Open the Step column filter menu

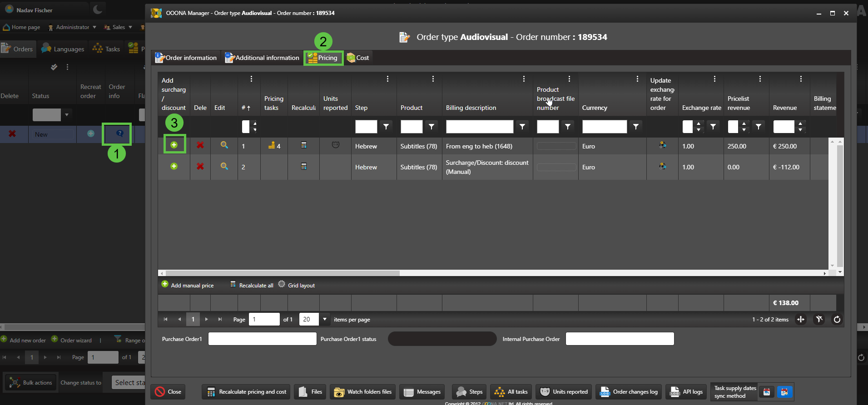pos(386,127)
